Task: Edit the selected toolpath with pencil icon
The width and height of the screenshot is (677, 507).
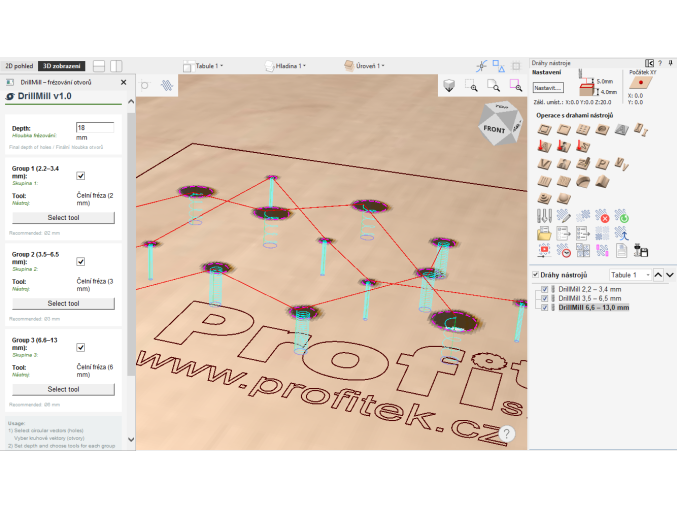Action: pyautogui.click(x=563, y=215)
